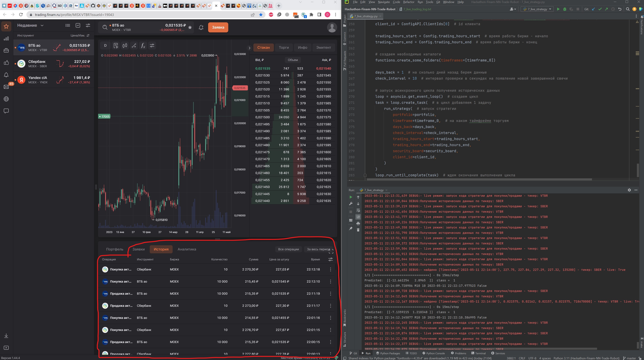Open the chart indicators fx tool
This screenshot has width=644, height=360.
[143, 46]
